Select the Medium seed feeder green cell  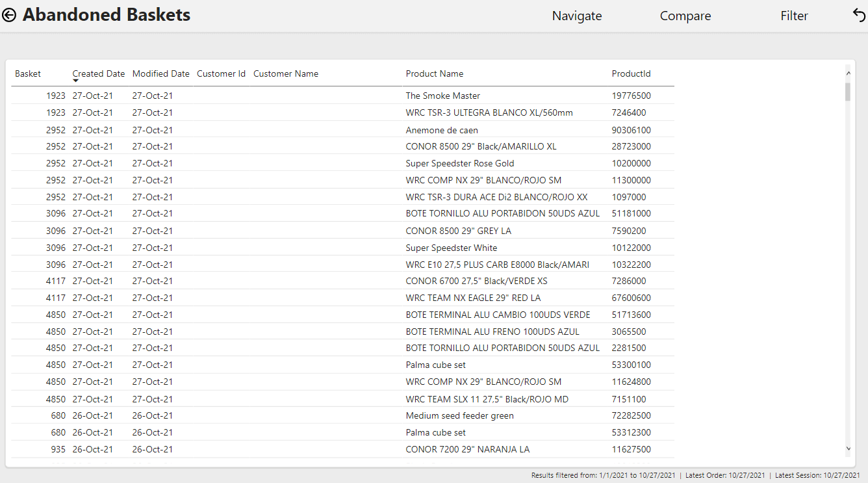pyautogui.click(x=460, y=415)
